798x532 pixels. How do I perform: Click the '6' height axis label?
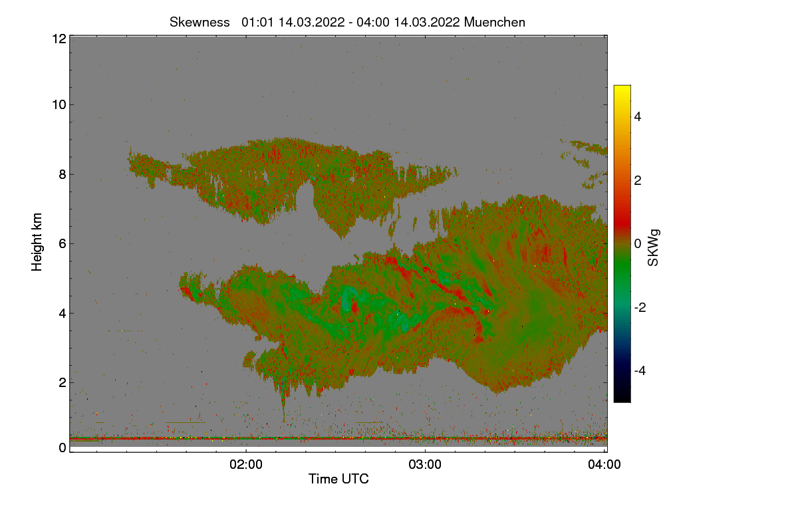(62, 243)
